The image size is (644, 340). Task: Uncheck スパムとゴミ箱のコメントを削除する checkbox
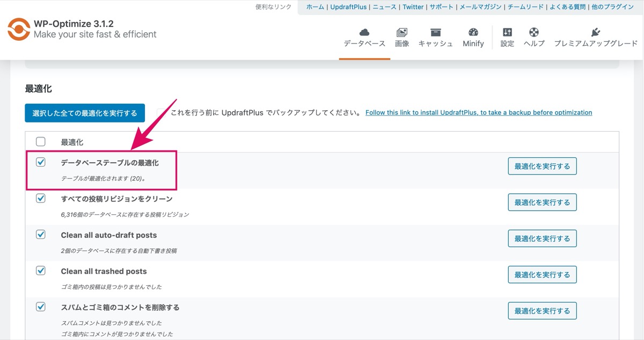tap(41, 307)
